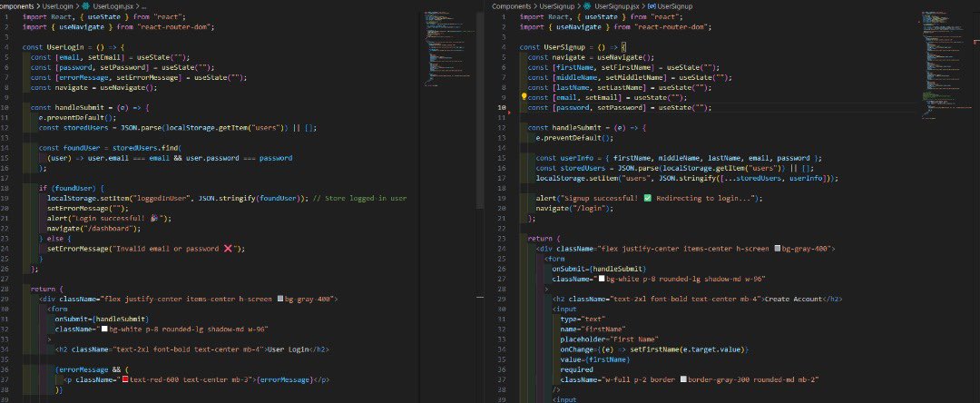Click the checkmark emoji in signup alert

(x=647, y=198)
